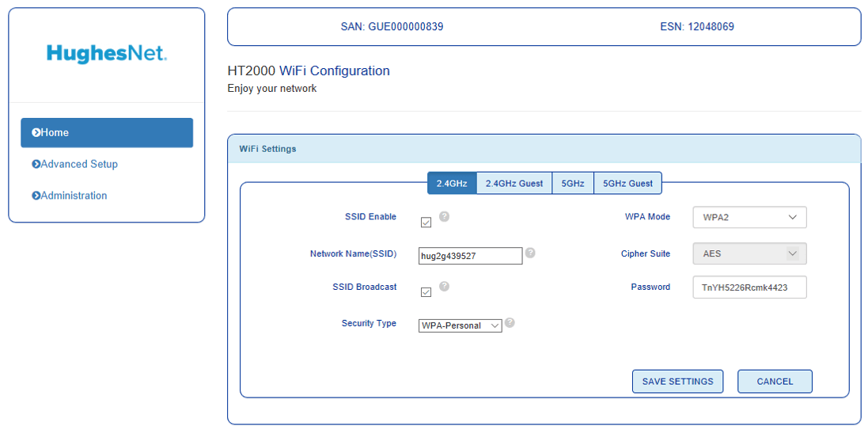Click into the Password field
This screenshot has width=868, height=434.
[x=749, y=287]
